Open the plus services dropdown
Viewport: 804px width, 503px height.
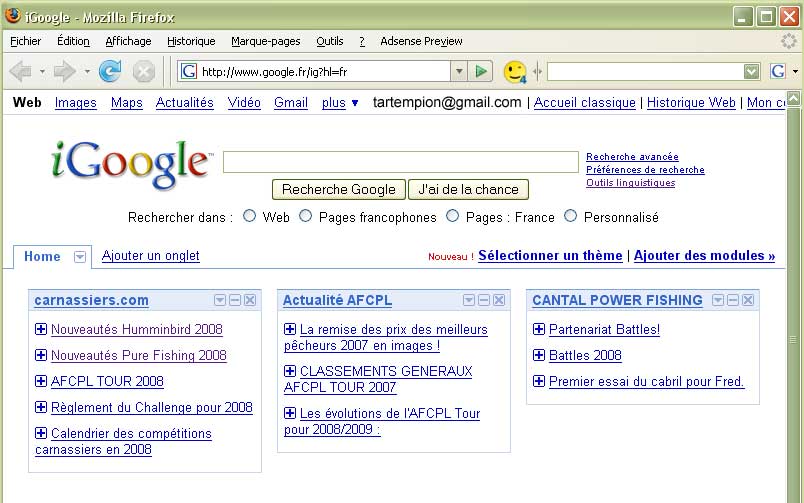click(x=340, y=103)
